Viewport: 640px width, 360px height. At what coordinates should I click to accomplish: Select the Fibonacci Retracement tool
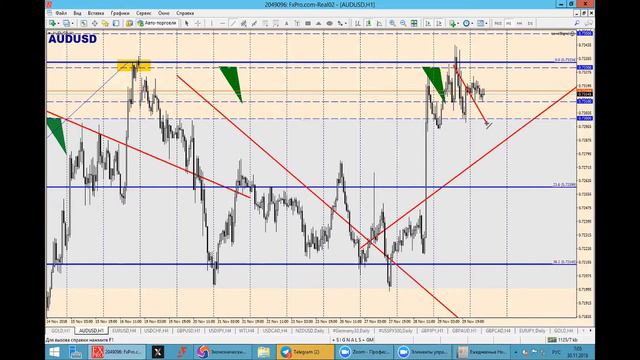(265, 23)
